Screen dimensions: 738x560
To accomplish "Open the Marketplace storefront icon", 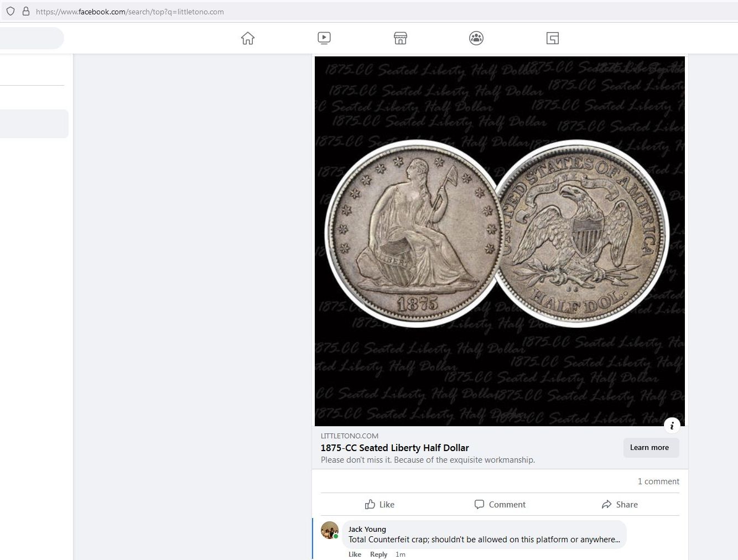I will tap(401, 38).
